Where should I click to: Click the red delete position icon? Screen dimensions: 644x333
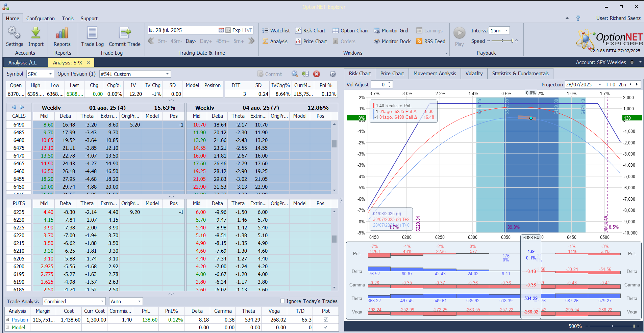tap(317, 74)
